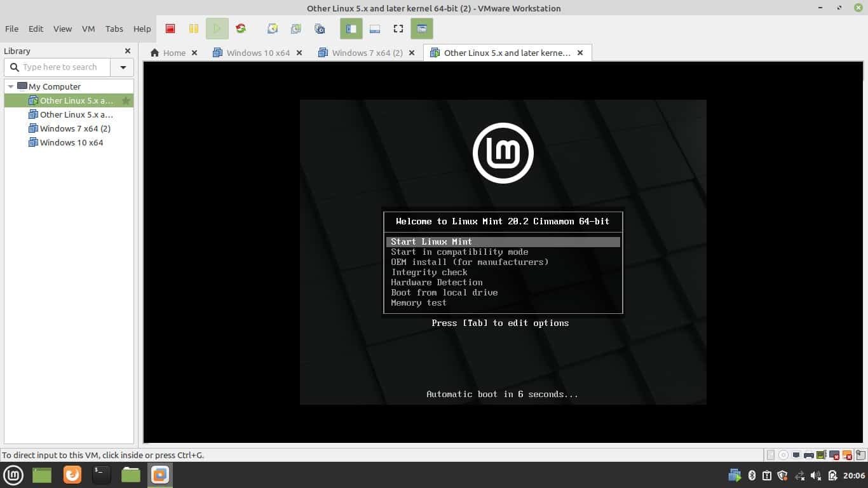Revert to snapshot using the toolbar icon
The width and height of the screenshot is (868, 488).
[x=296, y=29]
